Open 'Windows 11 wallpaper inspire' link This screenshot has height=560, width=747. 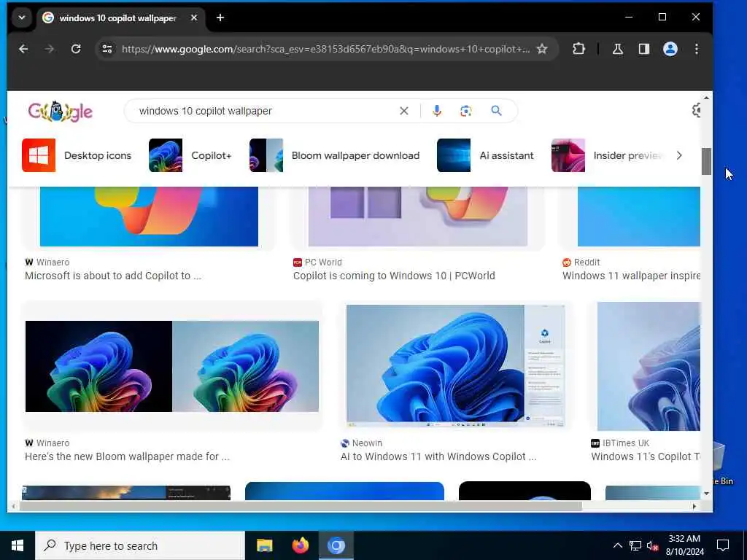[631, 276]
